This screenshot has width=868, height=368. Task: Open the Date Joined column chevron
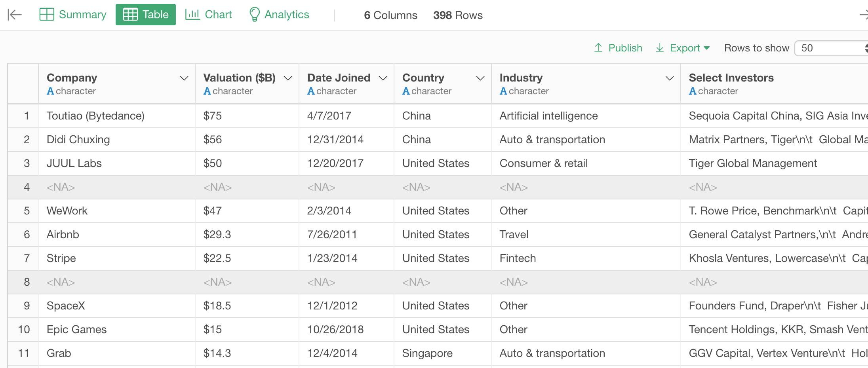point(383,78)
